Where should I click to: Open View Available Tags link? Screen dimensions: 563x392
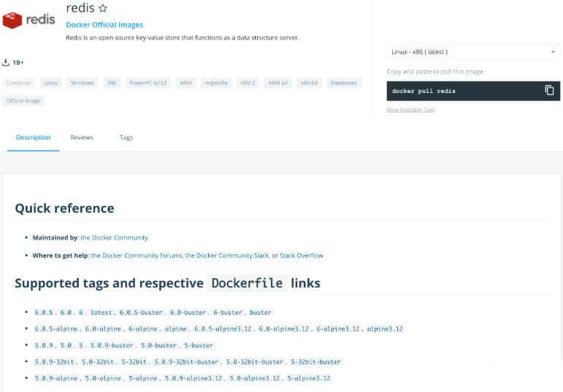[410, 109]
